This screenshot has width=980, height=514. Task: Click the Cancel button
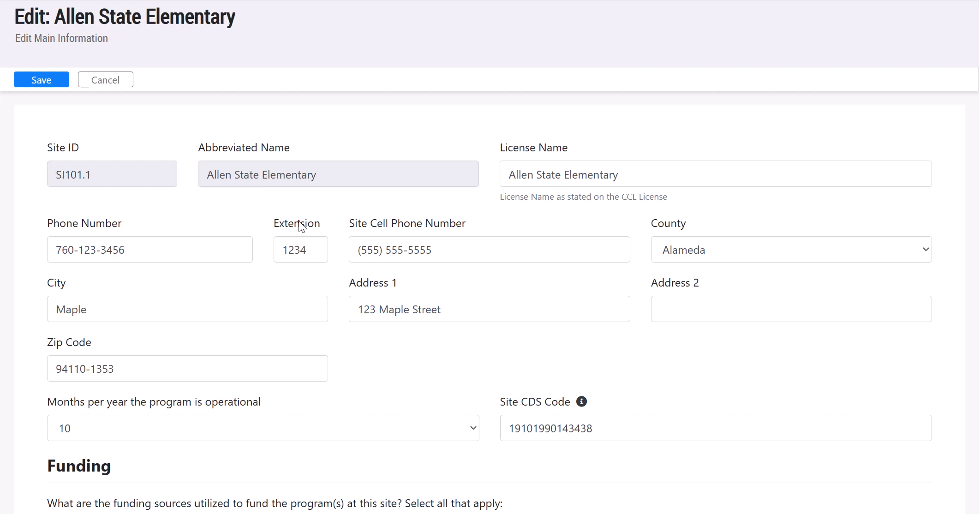(105, 80)
